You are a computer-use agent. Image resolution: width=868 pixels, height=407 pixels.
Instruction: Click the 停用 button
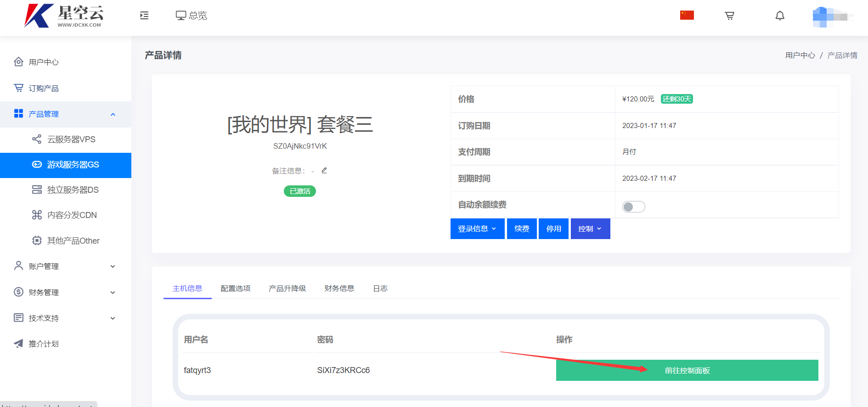[x=554, y=229]
